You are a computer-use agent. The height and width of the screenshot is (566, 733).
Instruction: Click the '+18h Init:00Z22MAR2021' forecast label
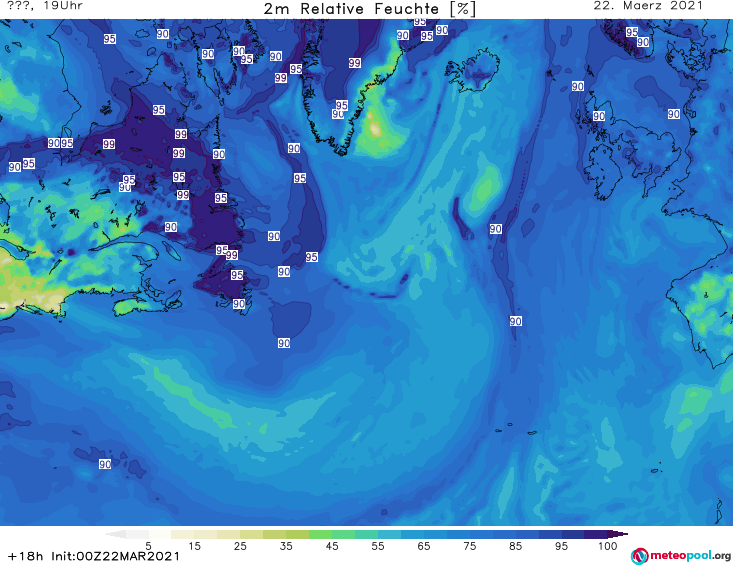tap(93, 556)
